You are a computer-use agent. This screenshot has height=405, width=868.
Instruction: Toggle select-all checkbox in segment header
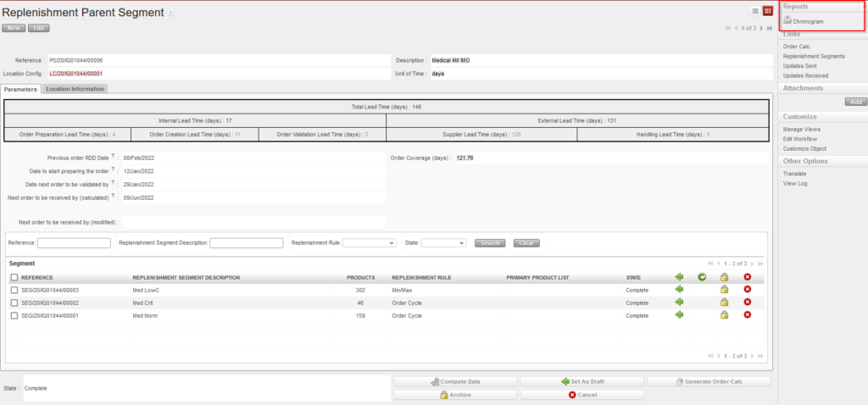click(x=14, y=277)
